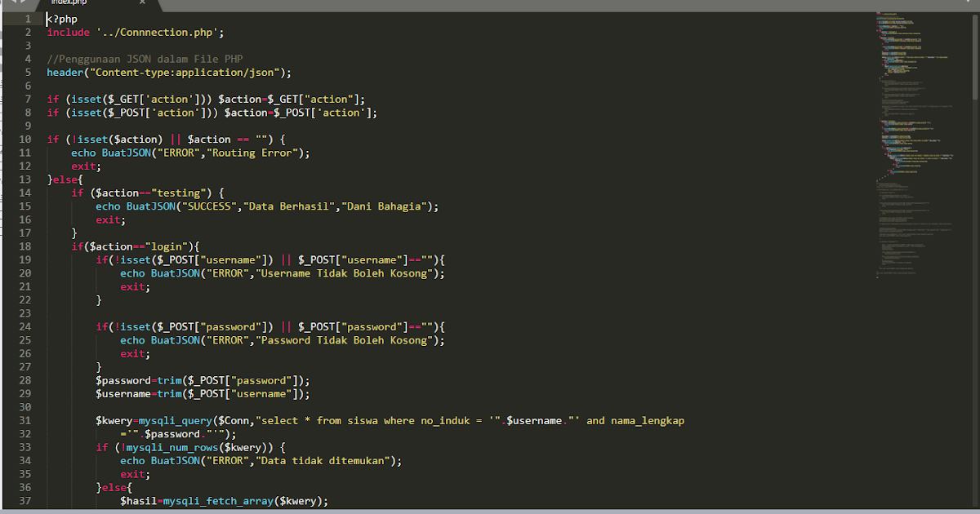
Task: Click line number 31 in the gutter
Action: [23, 420]
